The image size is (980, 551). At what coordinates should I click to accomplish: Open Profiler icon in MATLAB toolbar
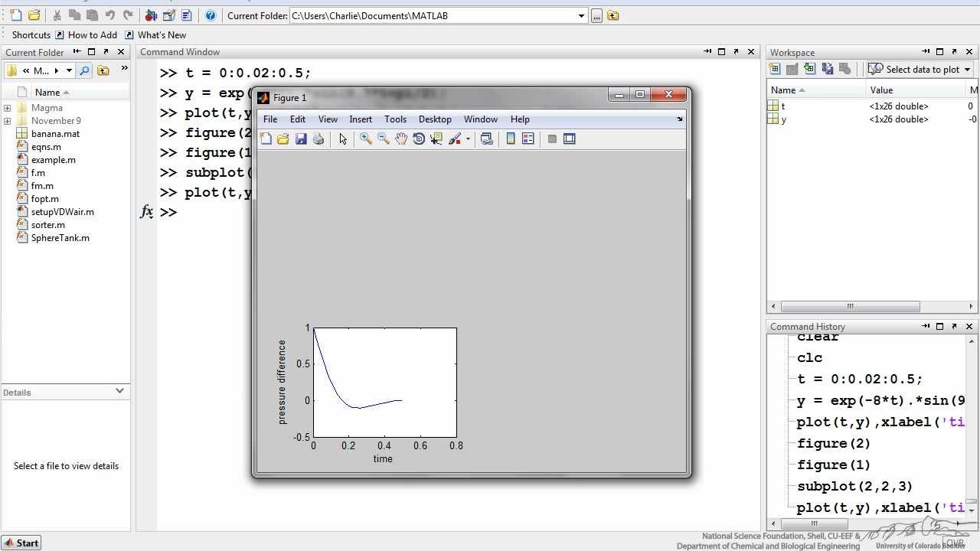tap(186, 15)
